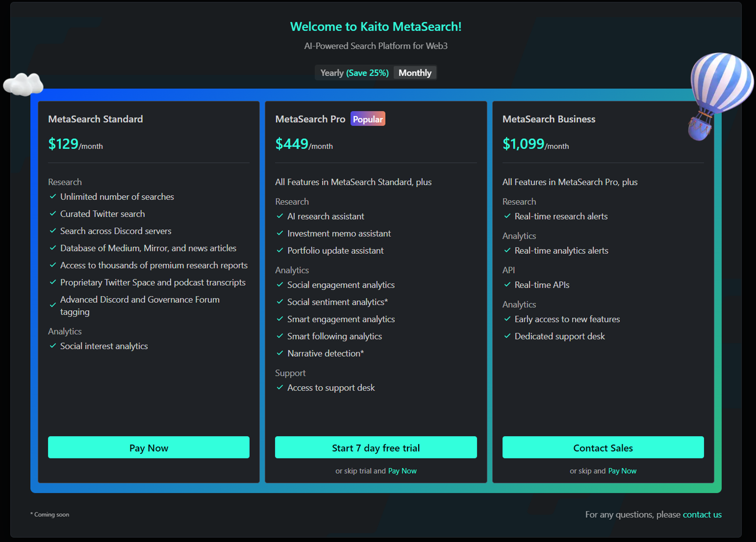
Task: Click checkmark beside Early access to new features
Action: [507, 319]
